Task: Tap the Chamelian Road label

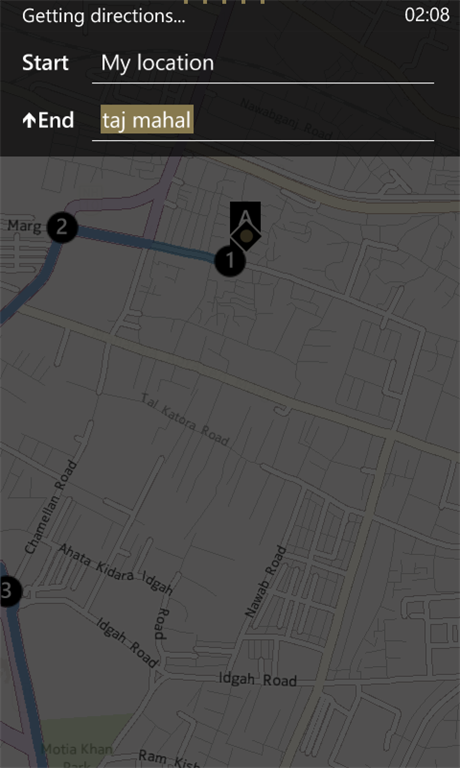Action: click(51, 507)
